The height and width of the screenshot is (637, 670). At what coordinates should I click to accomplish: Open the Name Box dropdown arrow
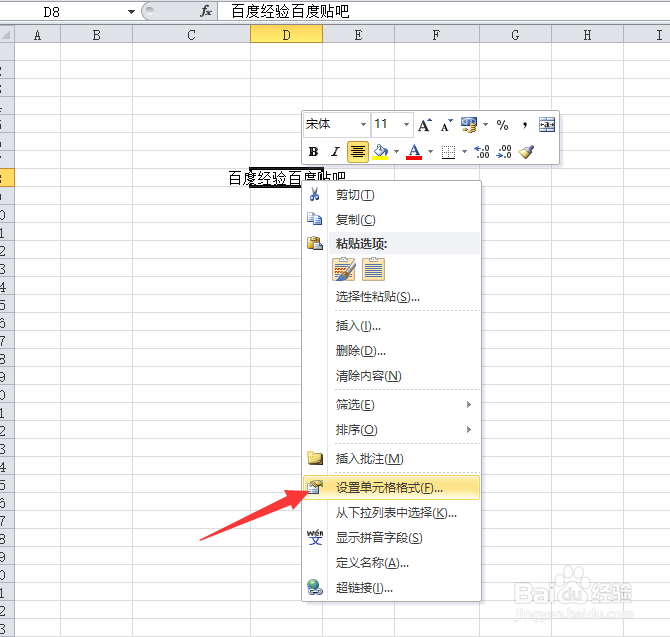pyautogui.click(x=132, y=12)
